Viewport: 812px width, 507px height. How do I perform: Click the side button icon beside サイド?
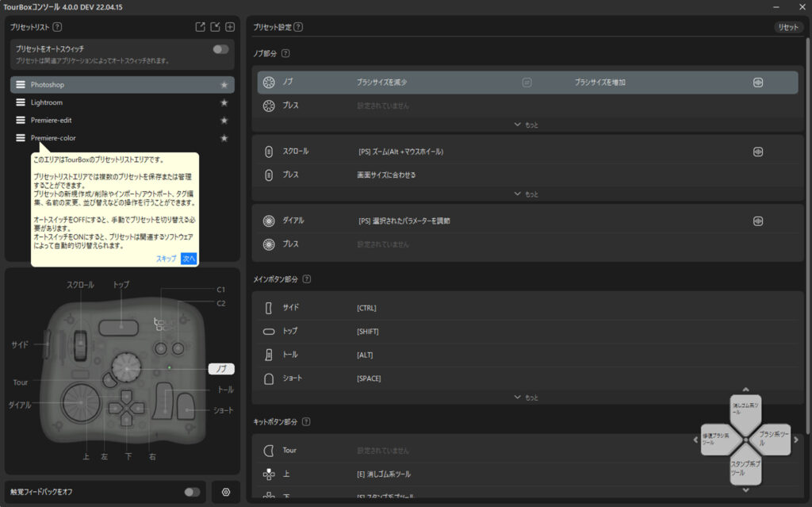pyautogui.click(x=268, y=308)
